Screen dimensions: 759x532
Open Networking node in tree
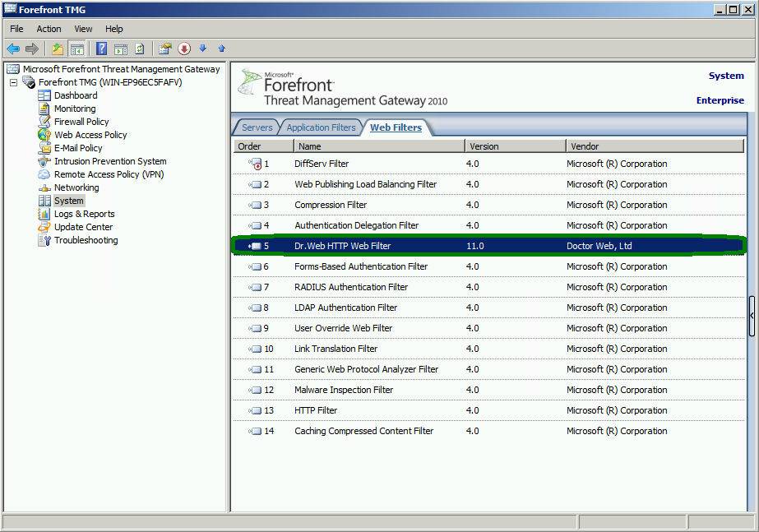(x=76, y=187)
